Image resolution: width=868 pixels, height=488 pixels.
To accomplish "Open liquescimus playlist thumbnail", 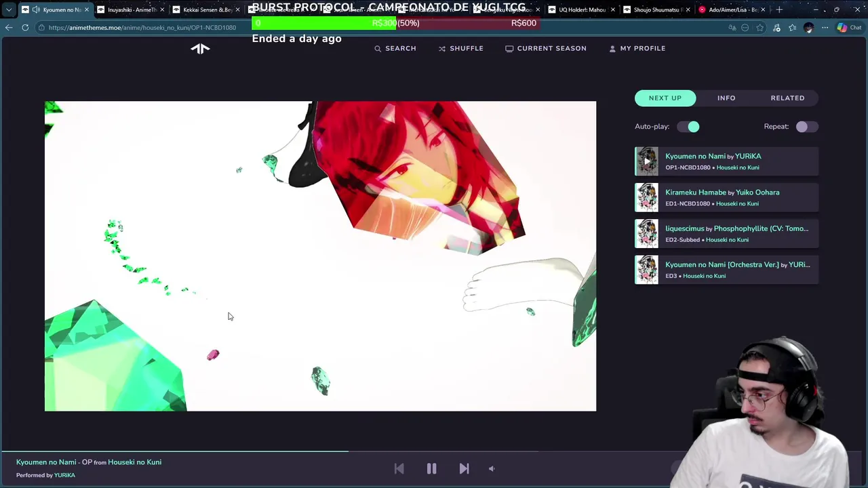I will [x=646, y=233].
